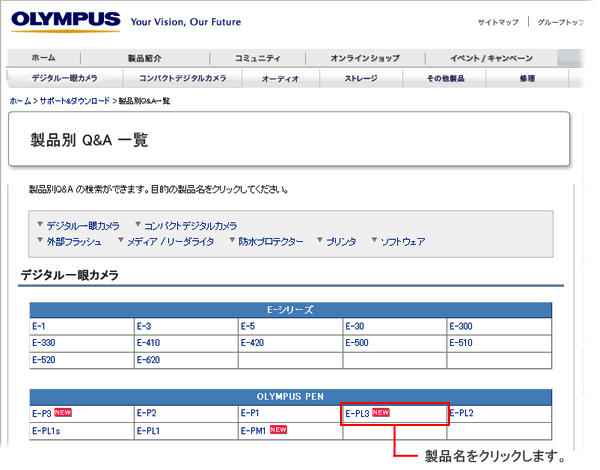Jump to コンパクトデジタルカメラ category anchor

pyautogui.click(x=191, y=226)
